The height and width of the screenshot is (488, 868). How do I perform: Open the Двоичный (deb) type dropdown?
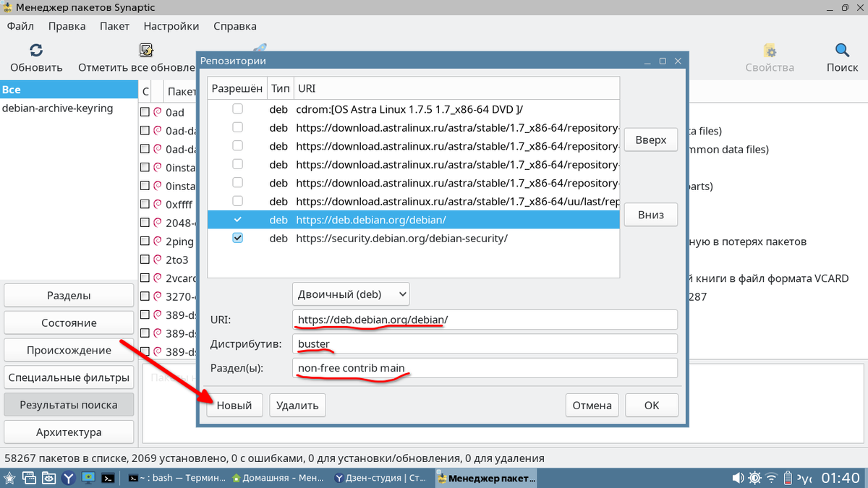[x=351, y=294]
